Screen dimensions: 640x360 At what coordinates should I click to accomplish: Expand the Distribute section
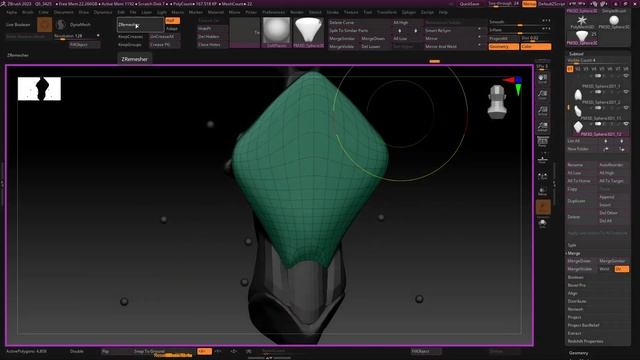click(577, 301)
